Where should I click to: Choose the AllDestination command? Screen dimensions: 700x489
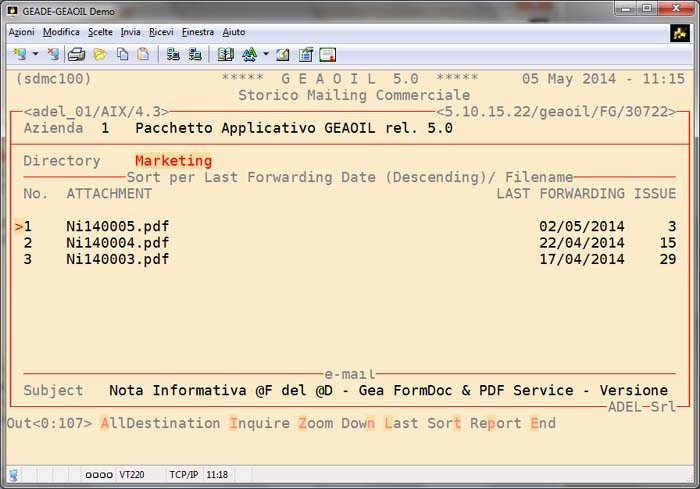point(159,423)
